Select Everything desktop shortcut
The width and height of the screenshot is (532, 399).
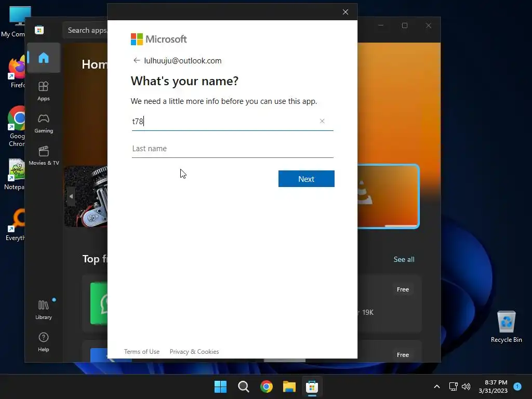16,224
